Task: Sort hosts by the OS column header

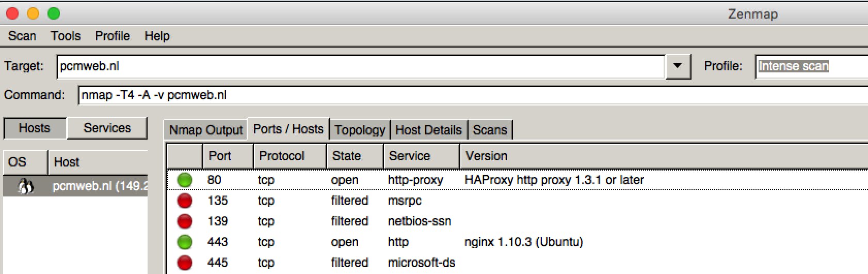Action: [25, 162]
